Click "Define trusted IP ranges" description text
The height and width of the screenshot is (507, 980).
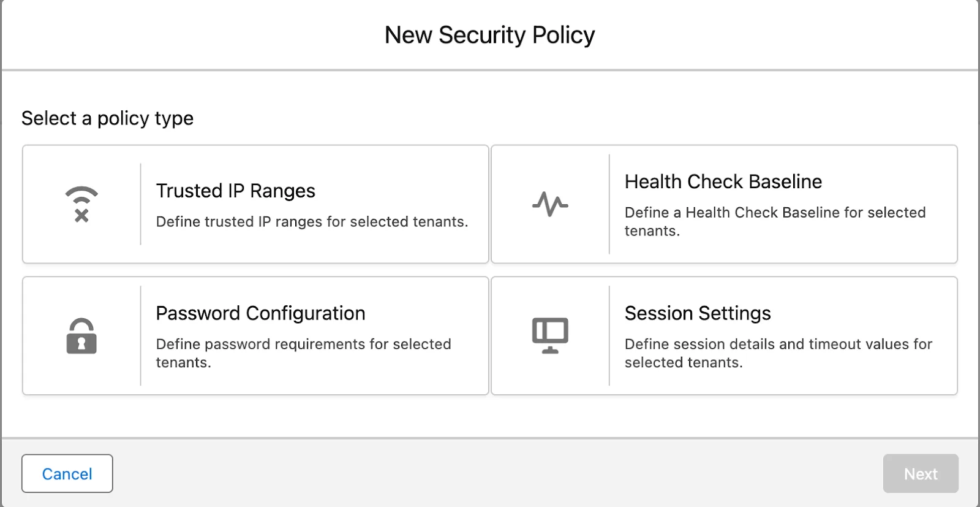[x=312, y=222]
